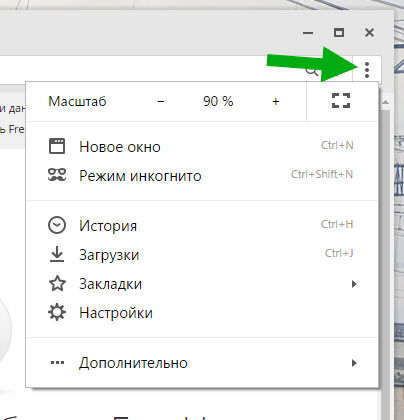Viewport: 404px width, 420px height.
Task: Open the three-dot browser menu button
Action: click(367, 70)
